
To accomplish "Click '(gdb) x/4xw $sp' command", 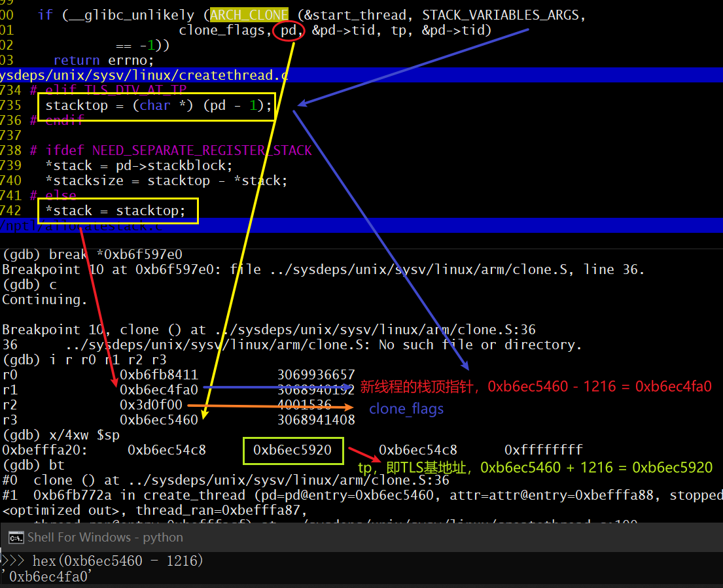I will pyautogui.click(x=61, y=435).
